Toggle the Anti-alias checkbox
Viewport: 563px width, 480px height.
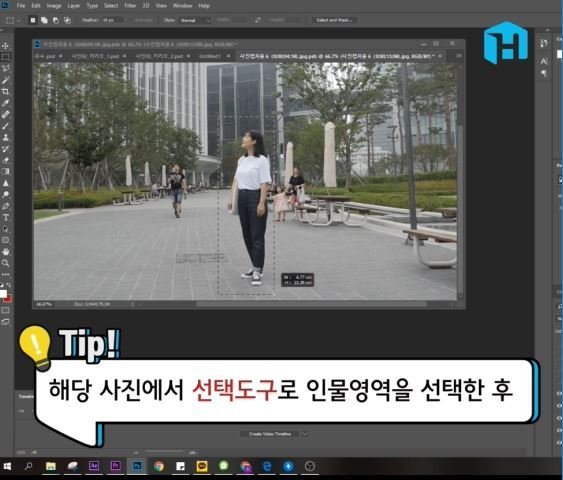[x=143, y=20]
